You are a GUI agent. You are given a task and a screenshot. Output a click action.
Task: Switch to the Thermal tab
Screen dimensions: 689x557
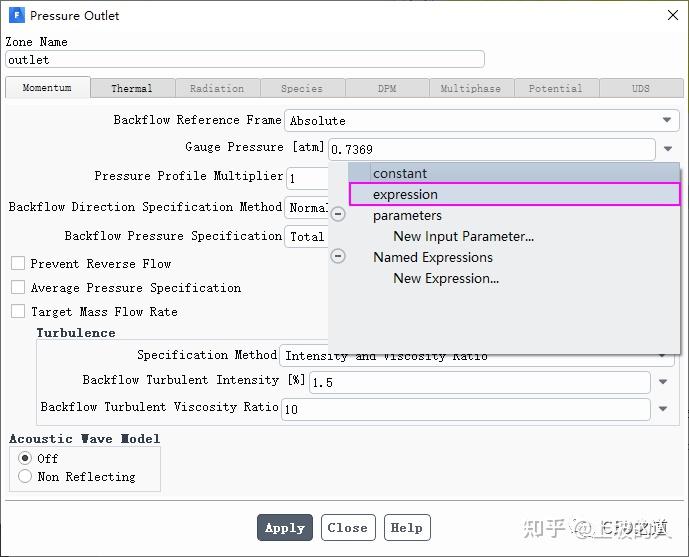[132, 88]
